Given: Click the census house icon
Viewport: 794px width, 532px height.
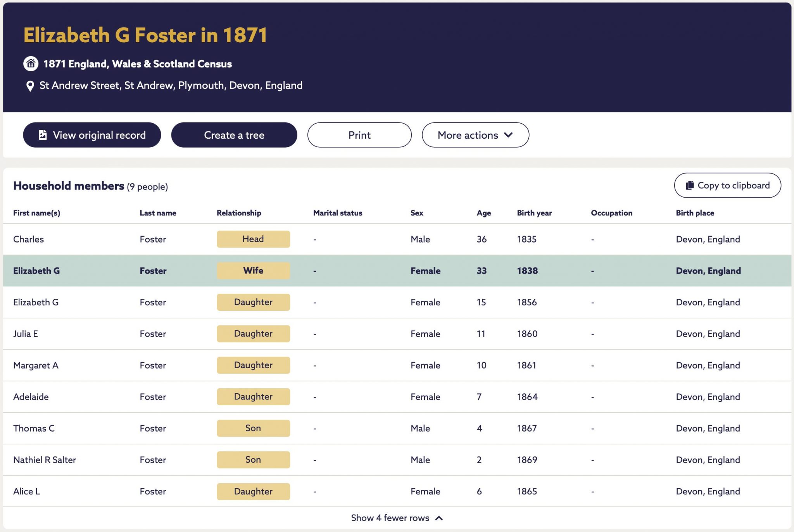Looking at the screenshot, I should point(31,64).
